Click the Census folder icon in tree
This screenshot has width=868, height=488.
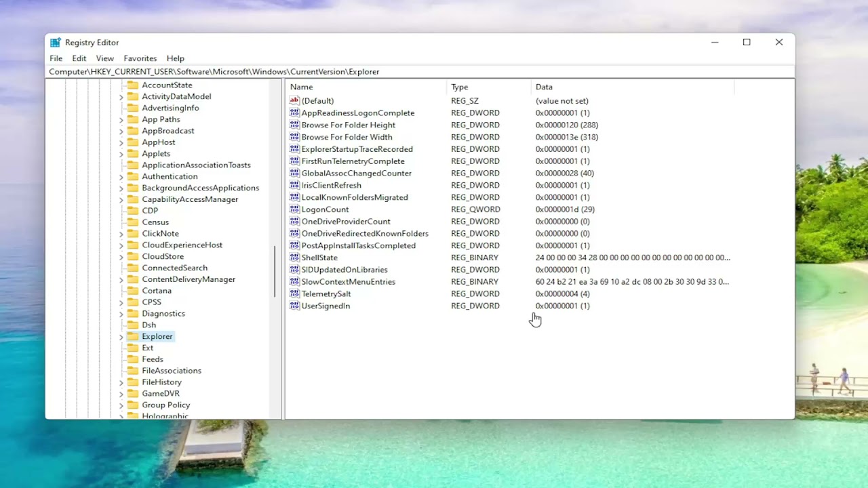coord(133,222)
